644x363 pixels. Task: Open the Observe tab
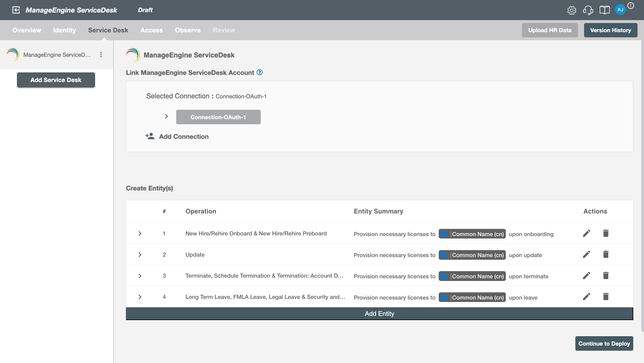(x=188, y=30)
